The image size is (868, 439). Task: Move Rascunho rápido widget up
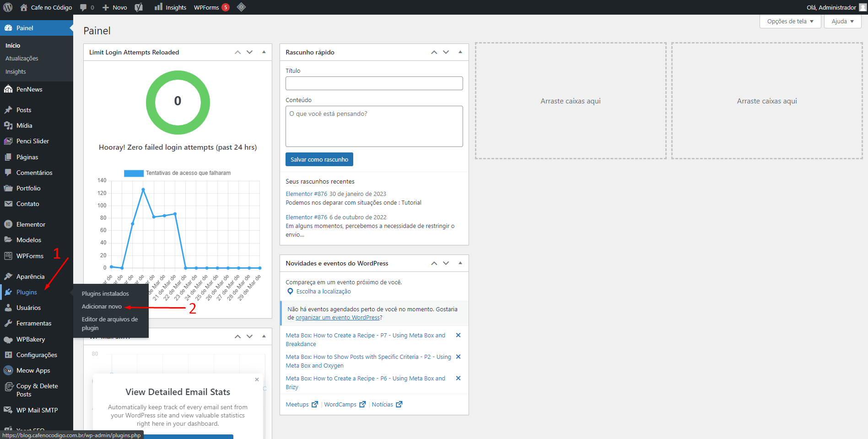[434, 52]
